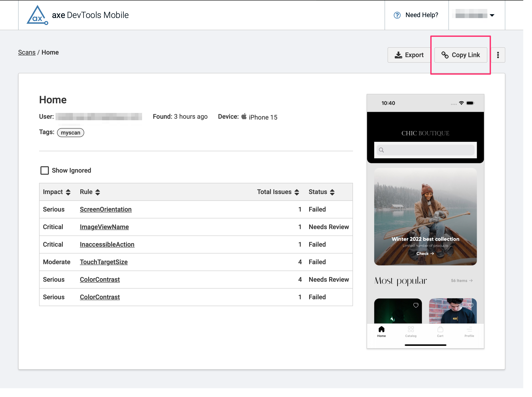
Task: Open the TouchTargetSize rule details
Action: coord(104,262)
